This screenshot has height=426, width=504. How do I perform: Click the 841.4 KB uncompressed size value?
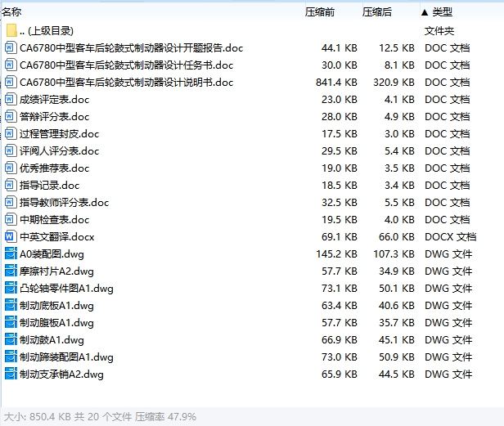(x=336, y=83)
